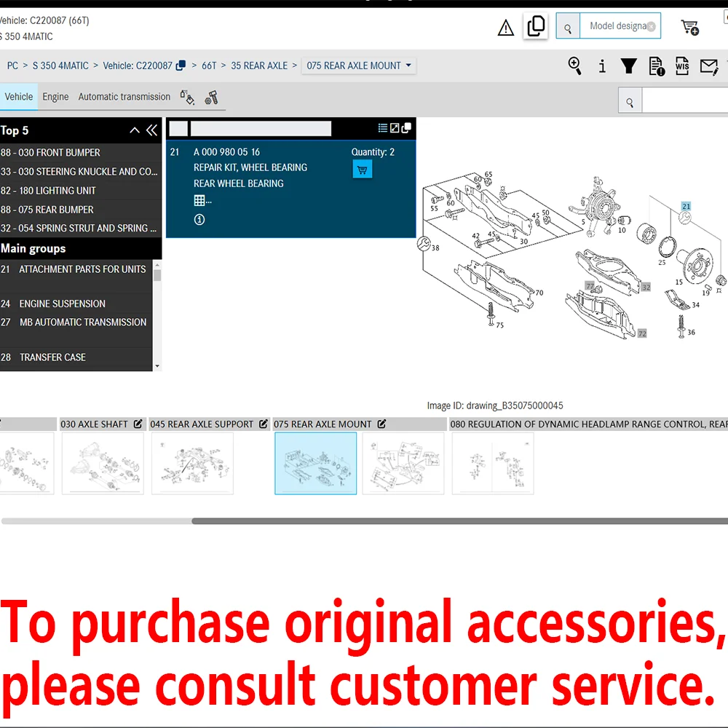Open the 045 REAR AXLE SUPPORT drawing thumbnail
The image size is (728, 728).
(x=192, y=463)
